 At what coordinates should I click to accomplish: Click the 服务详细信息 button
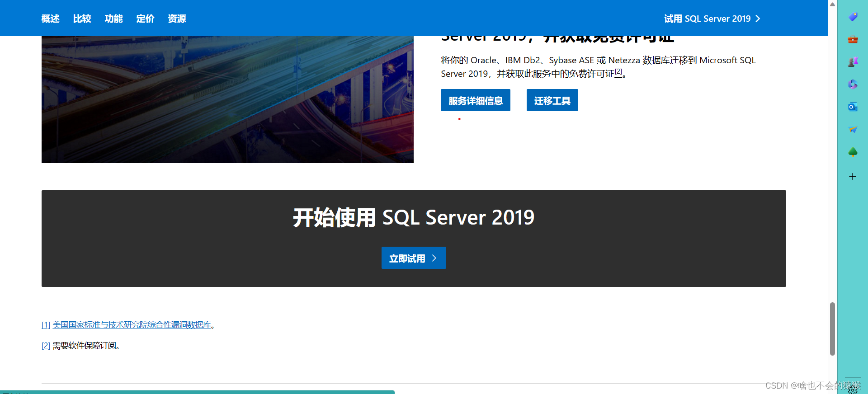click(476, 100)
